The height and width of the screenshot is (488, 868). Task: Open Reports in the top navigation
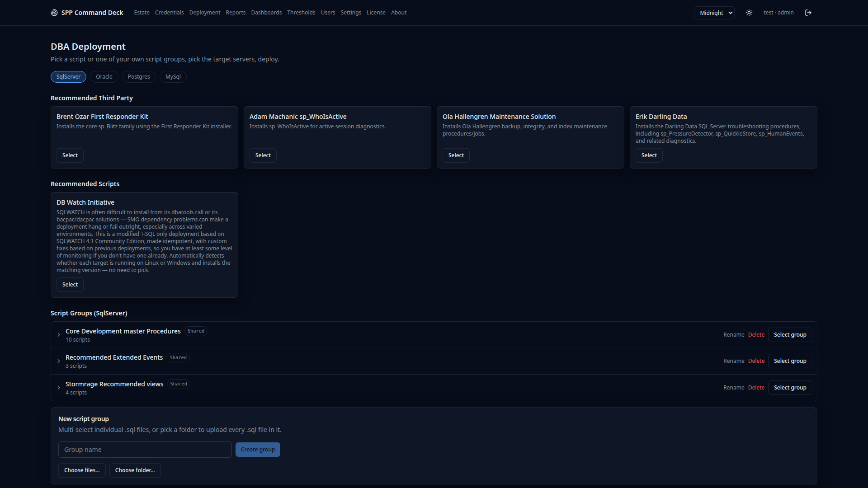(x=236, y=13)
